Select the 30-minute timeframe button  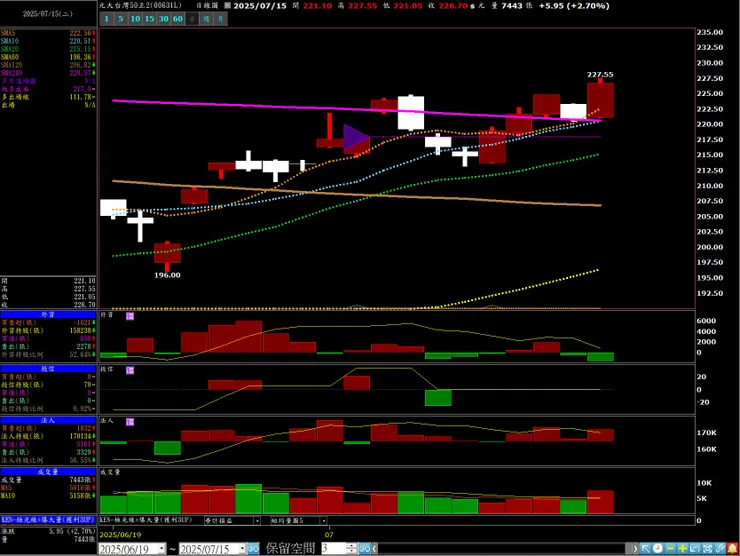(164, 19)
